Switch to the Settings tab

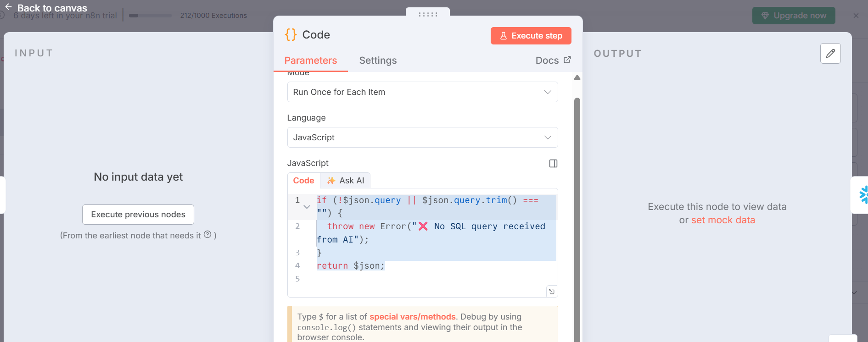377,61
